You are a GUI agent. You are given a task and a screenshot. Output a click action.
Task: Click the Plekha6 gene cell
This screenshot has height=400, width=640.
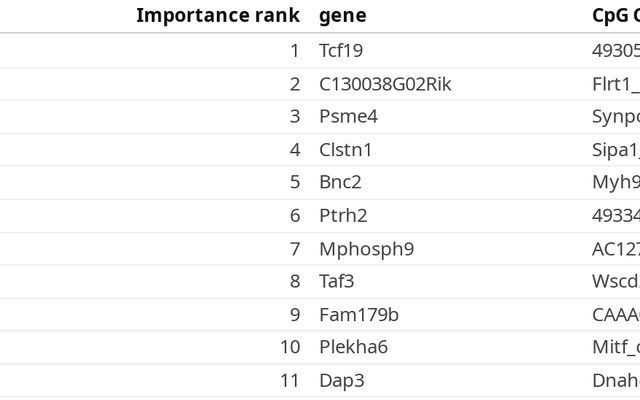pyautogui.click(x=353, y=347)
